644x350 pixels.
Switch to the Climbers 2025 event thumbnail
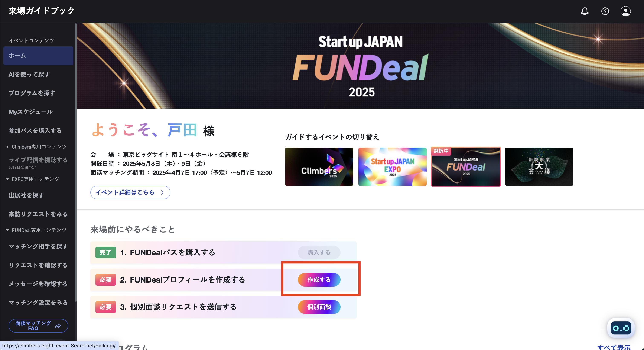319,167
